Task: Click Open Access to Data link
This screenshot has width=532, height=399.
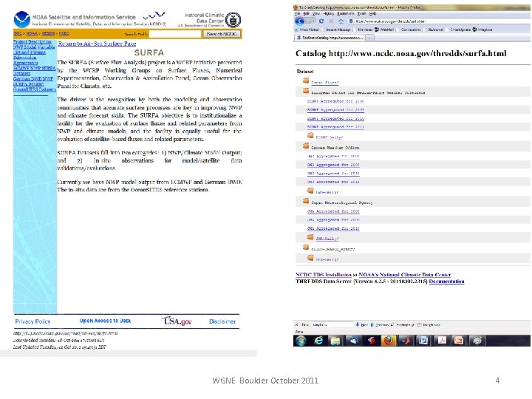Action: (x=105, y=321)
